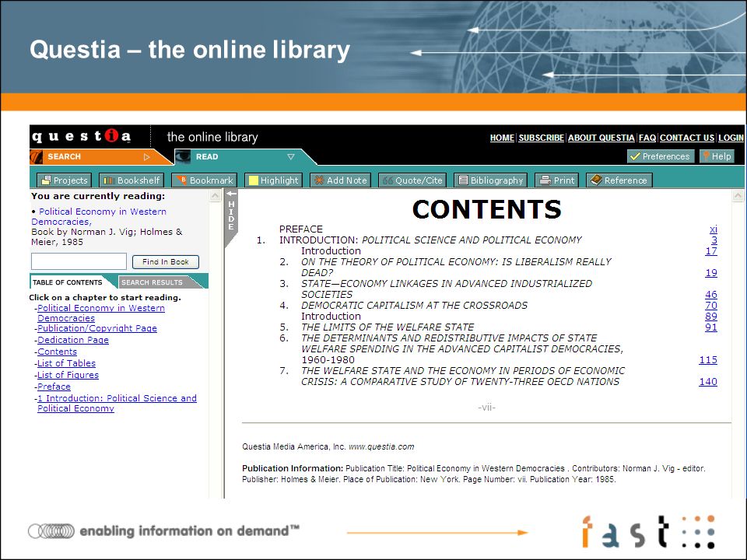Open the Bibliography tool
Screen dimensions: 747x560
click(x=490, y=180)
